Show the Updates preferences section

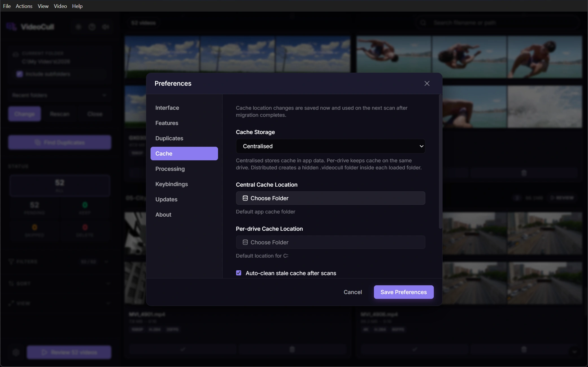coord(184,199)
